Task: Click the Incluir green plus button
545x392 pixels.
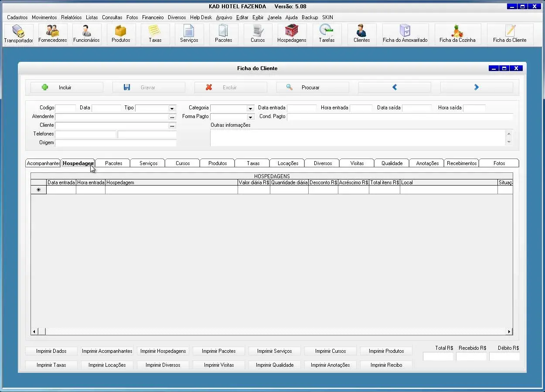Action: pos(66,88)
